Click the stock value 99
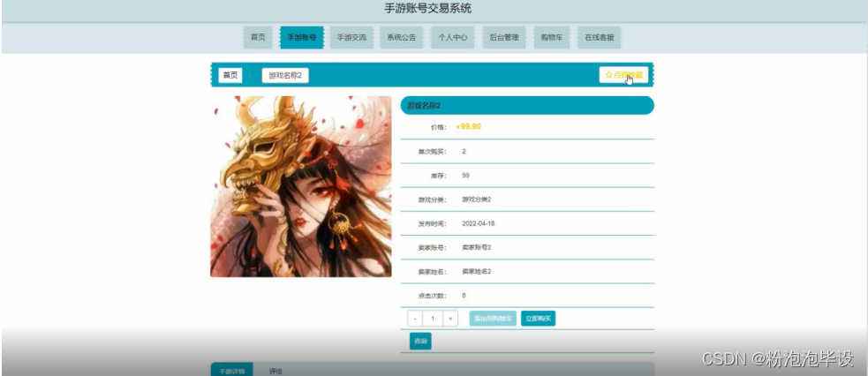 pyautogui.click(x=465, y=176)
